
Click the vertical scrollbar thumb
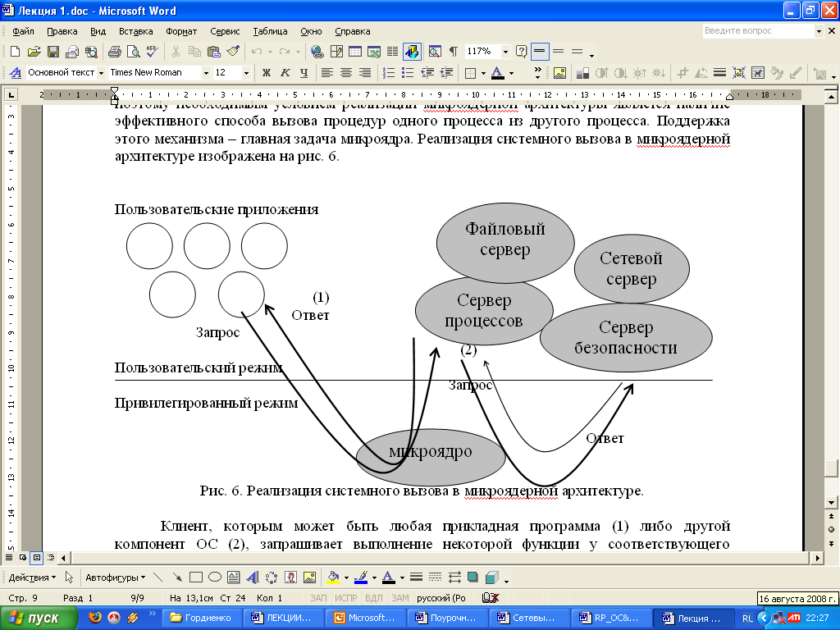[x=831, y=468]
